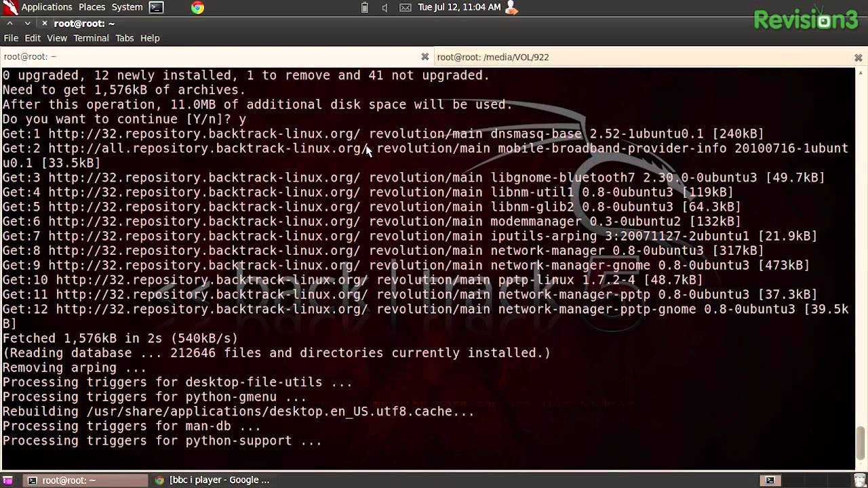Screen dimensions: 868x488
Task: Click the 'Need to get 1,576kB of archives.' line
Action: click(x=124, y=90)
